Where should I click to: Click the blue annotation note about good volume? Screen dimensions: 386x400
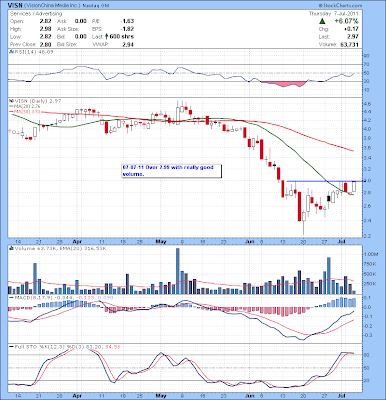pos(172,171)
